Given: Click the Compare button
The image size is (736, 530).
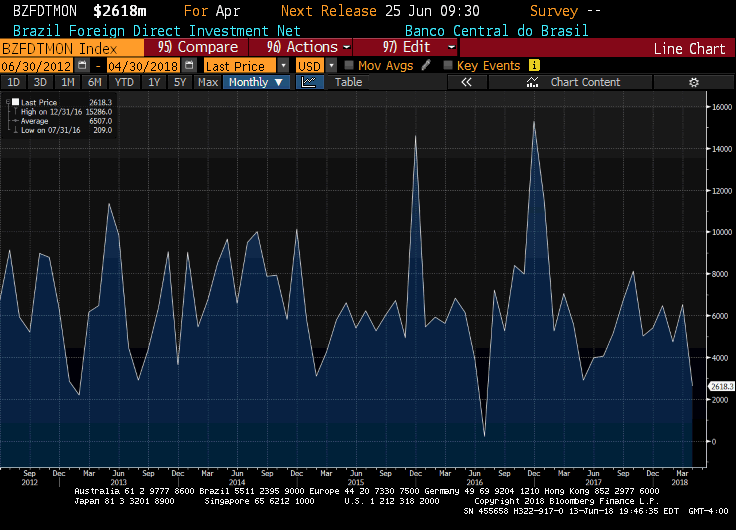Looking at the screenshot, I should click(x=198, y=47).
